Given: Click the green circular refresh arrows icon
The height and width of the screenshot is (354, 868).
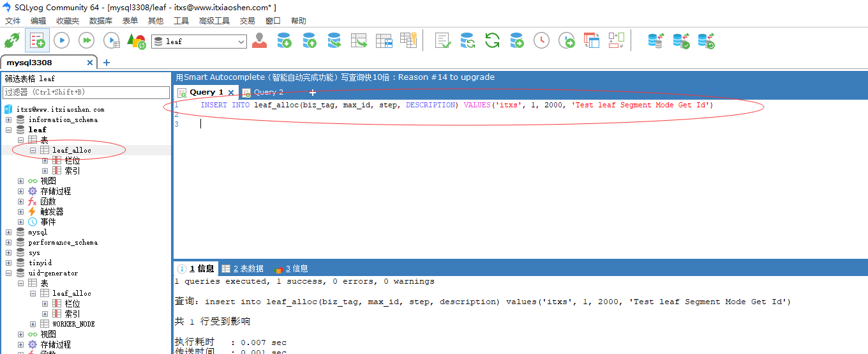Looking at the screenshot, I should (x=492, y=41).
